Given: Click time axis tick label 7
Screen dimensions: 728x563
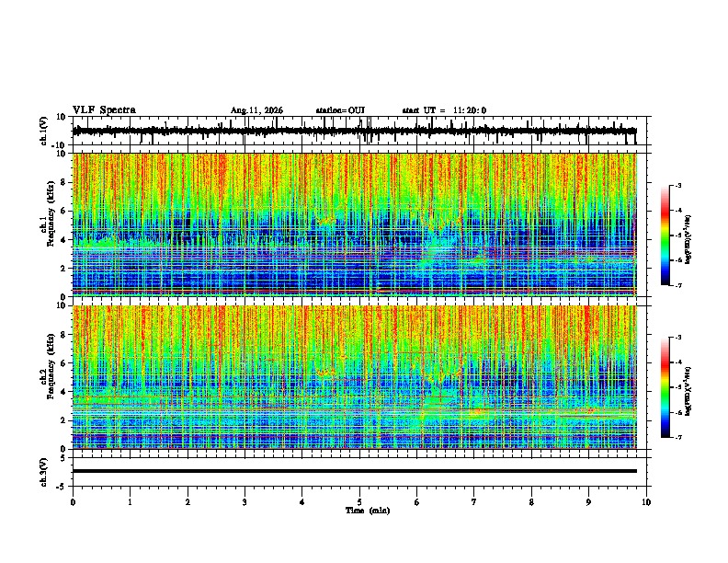Looking at the screenshot, I should click(x=474, y=502).
